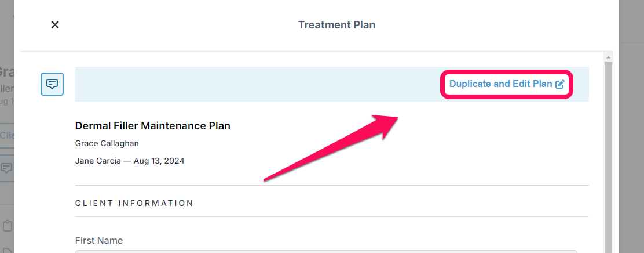
Task: Select the Dermal Filler Maintenance Plan title
Action: click(x=153, y=126)
